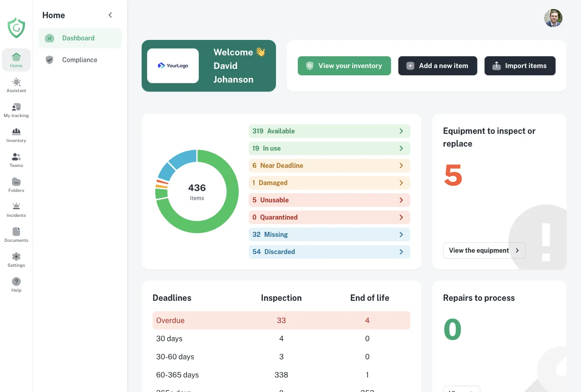Screen dimensions: 581x392
Task: Open the Incidents alarm icon
Action: click(16, 206)
